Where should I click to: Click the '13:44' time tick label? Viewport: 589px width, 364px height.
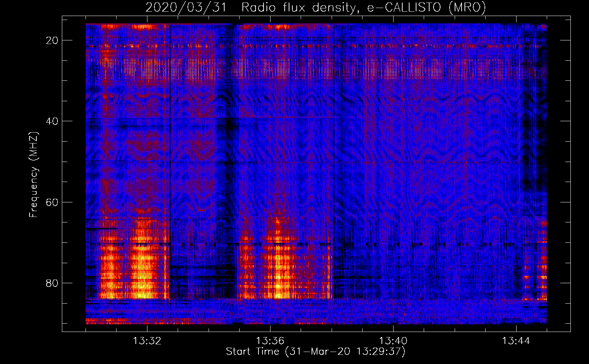pos(516,341)
